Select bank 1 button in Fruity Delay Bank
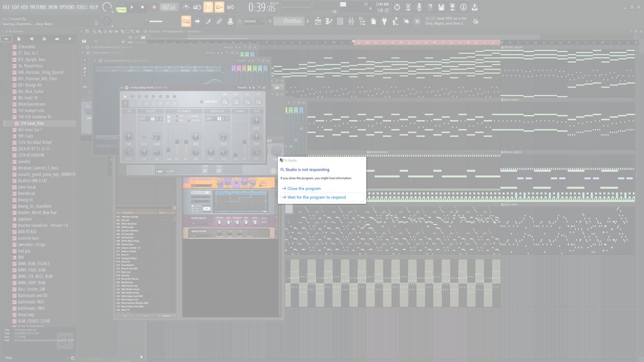This screenshot has height=362, width=644. click(126, 104)
